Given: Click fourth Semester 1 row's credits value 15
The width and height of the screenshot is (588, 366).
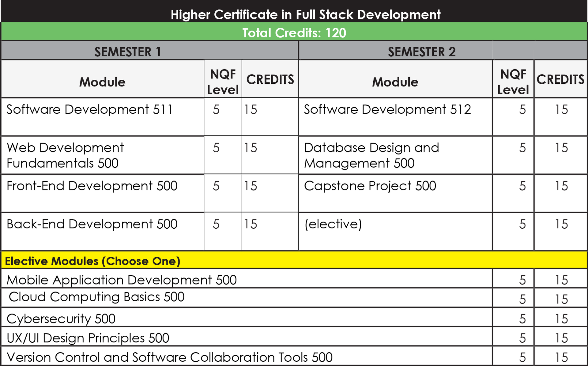Looking at the screenshot, I should pos(251,224).
